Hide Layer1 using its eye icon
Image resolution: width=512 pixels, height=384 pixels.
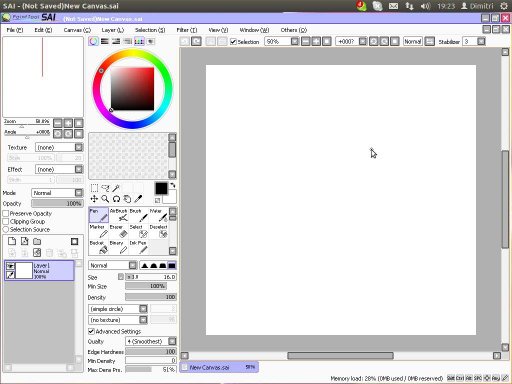tap(10, 266)
